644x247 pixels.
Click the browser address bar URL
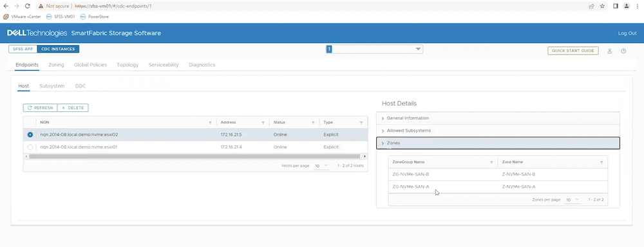tap(114, 6)
